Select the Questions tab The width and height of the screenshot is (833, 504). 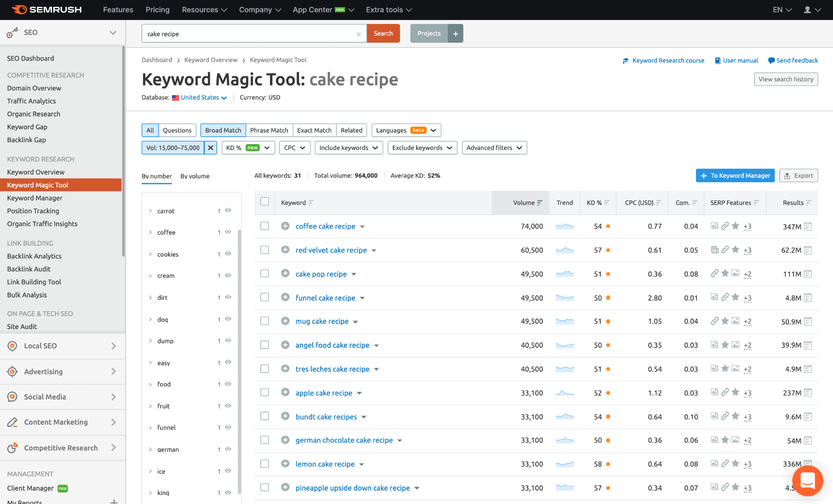point(177,130)
